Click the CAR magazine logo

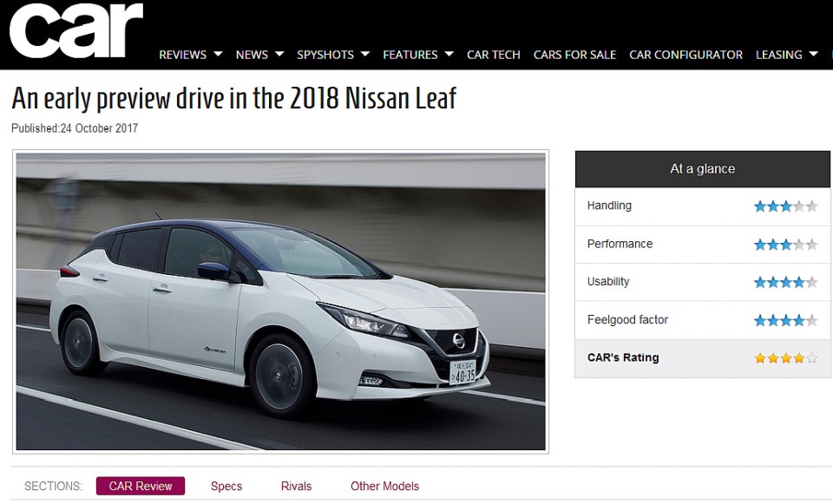[x=76, y=30]
